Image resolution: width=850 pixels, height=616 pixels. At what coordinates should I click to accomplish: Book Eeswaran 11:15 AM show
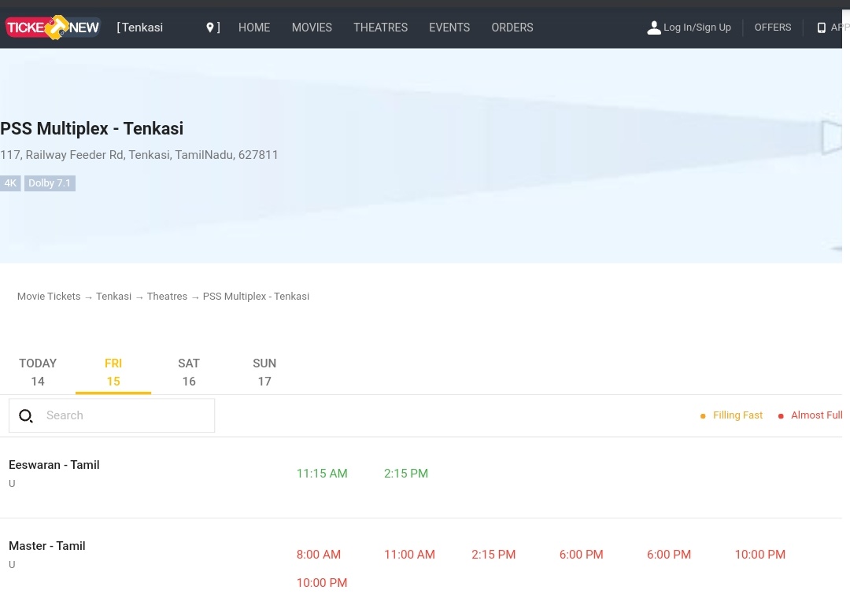[x=322, y=474]
